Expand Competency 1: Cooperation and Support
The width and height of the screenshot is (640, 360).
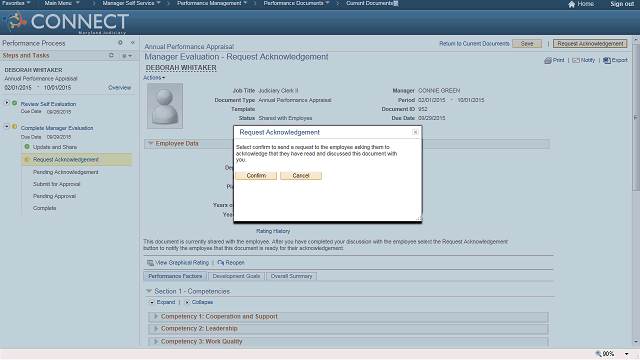point(156,316)
